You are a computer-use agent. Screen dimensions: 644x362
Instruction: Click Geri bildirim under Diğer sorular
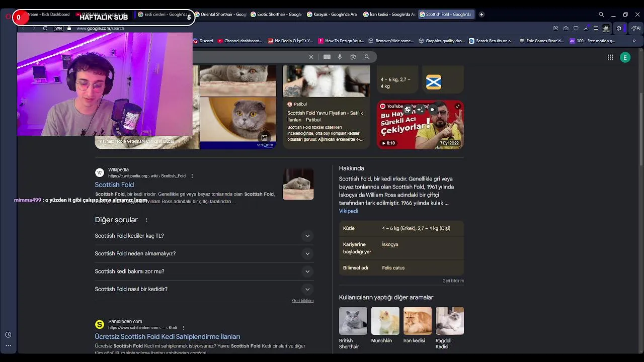(x=303, y=301)
